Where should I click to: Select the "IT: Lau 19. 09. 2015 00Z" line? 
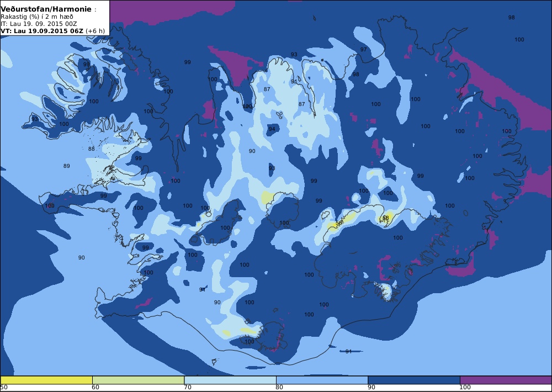click(39, 24)
